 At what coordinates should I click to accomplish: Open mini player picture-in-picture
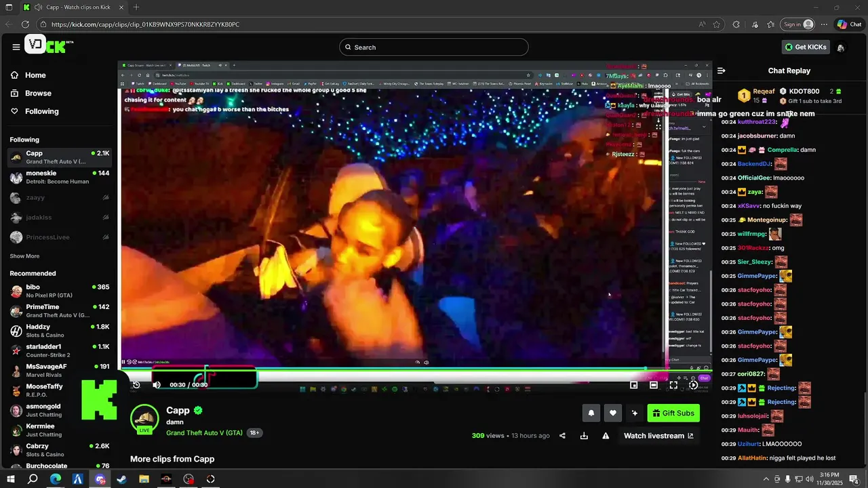point(633,384)
